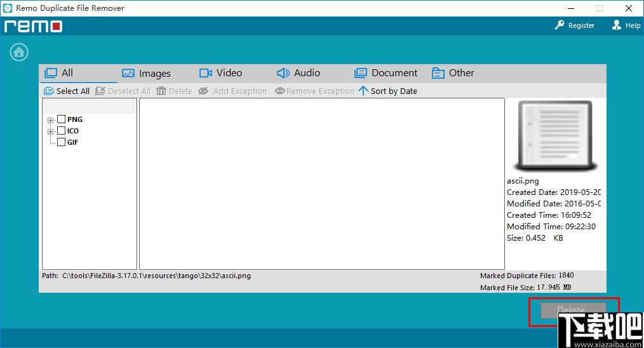Viewport: 644px width, 348px height.
Task: Click the Size 0.452 KB text
Action: [535, 238]
